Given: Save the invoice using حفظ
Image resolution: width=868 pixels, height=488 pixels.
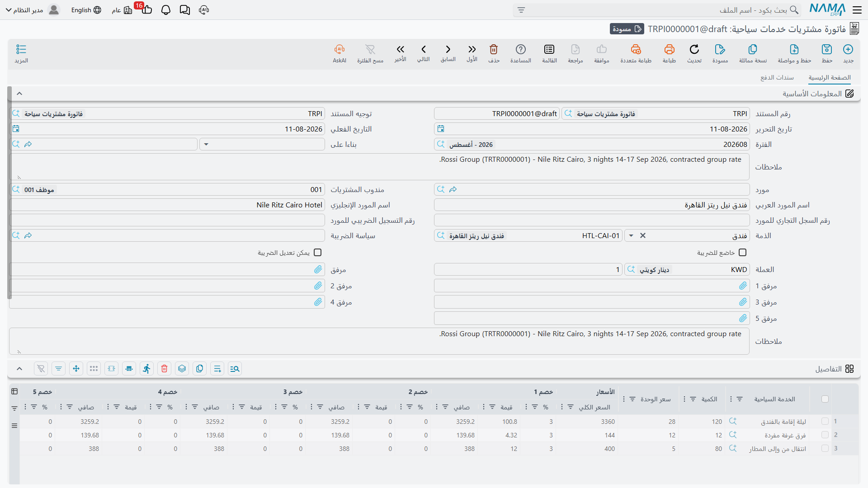Looking at the screenshot, I should tap(827, 53).
